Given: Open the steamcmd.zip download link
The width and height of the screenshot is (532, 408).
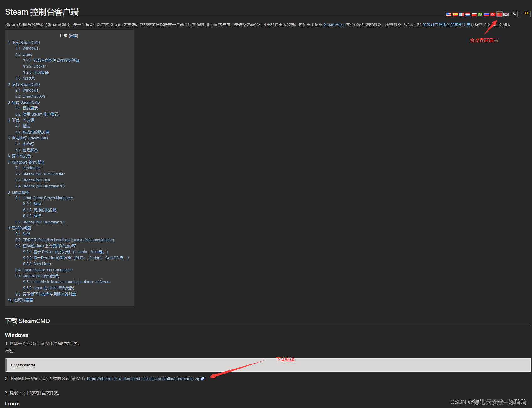Looking at the screenshot, I should click(x=143, y=379).
